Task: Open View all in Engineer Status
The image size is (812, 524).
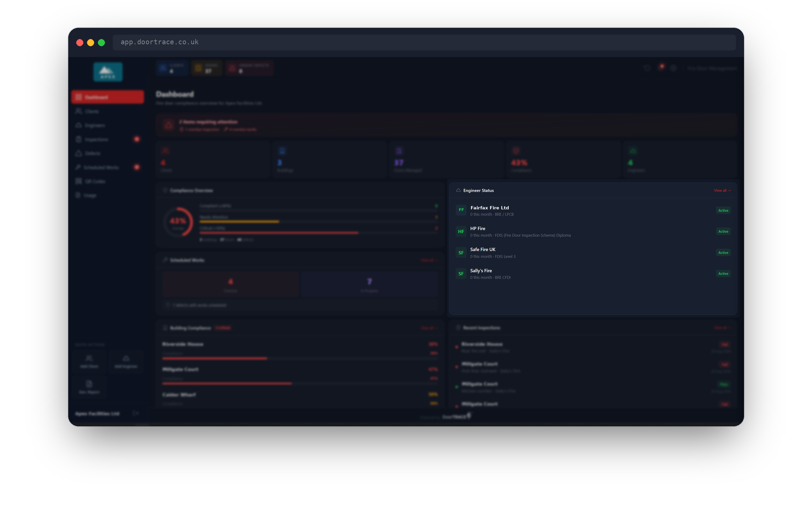Action: click(x=722, y=191)
